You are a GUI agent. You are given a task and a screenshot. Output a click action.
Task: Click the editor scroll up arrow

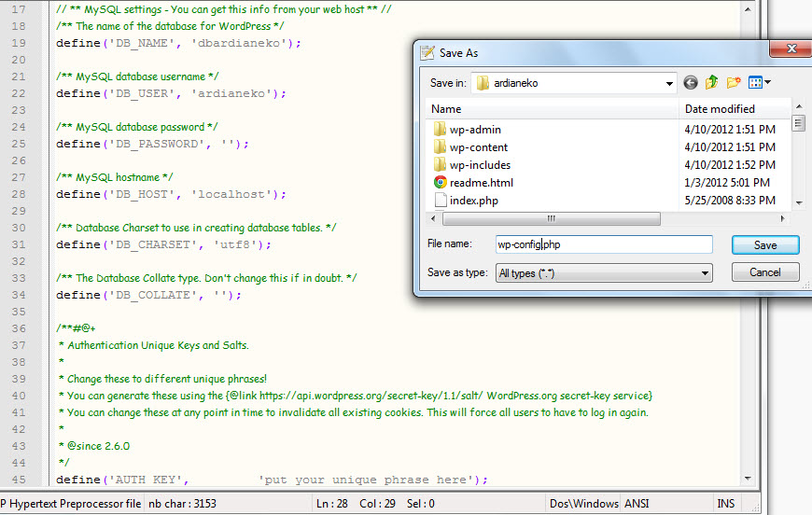coord(748,9)
